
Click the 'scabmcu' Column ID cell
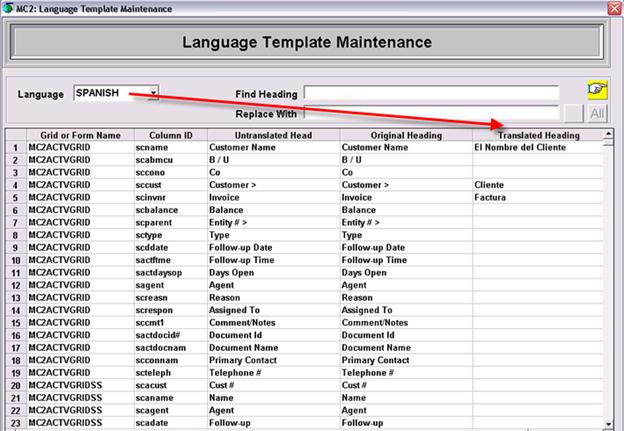(171, 160)
